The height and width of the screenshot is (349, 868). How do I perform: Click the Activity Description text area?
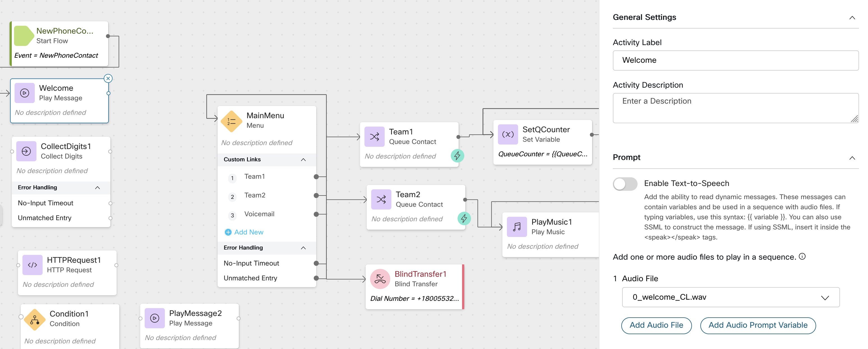click(736, 108)
